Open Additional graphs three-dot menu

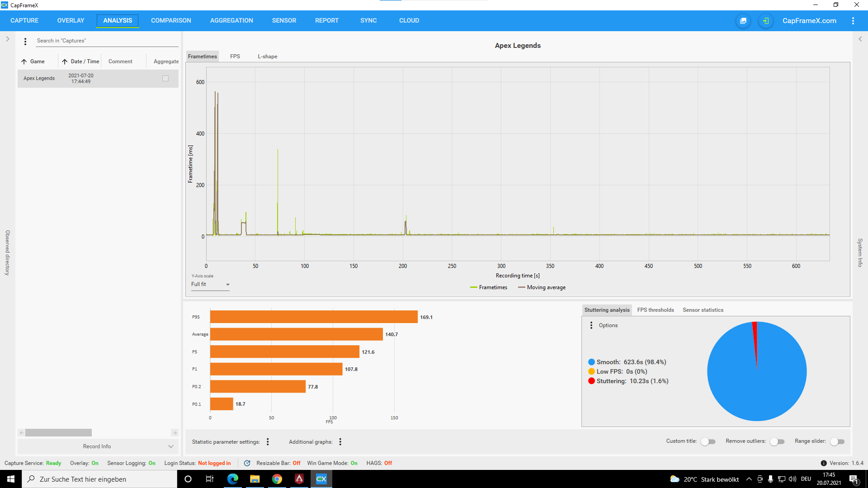tap(340, 442)
